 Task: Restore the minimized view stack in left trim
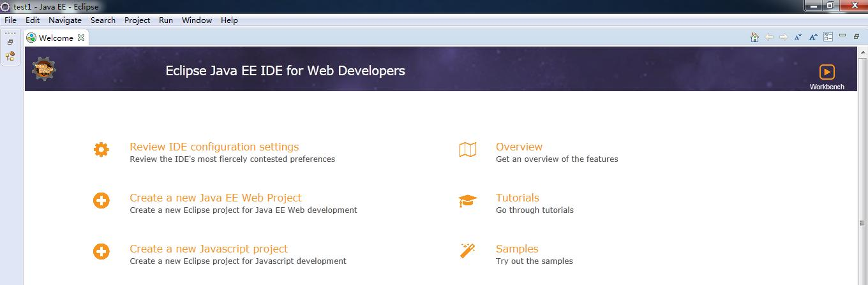click(x=10, y=42)
